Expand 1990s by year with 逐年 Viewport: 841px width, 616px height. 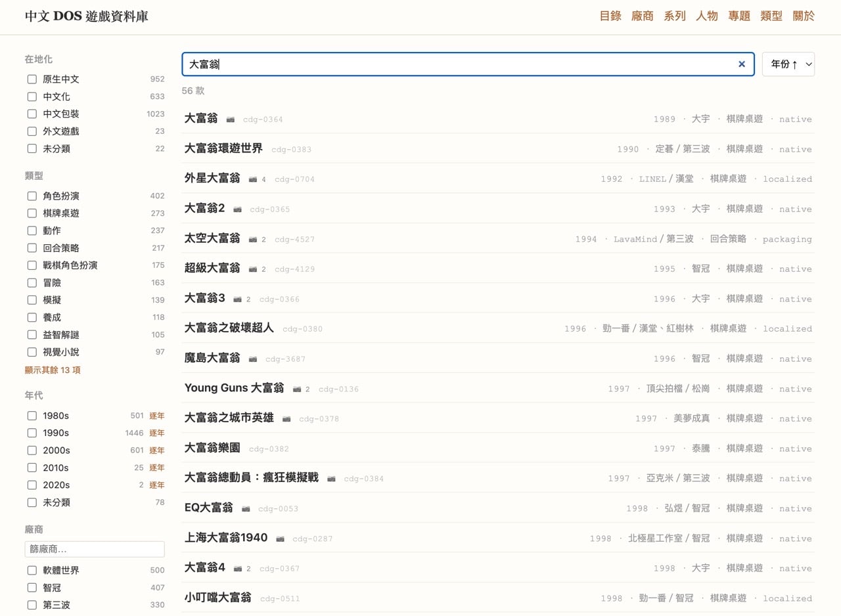157,433
